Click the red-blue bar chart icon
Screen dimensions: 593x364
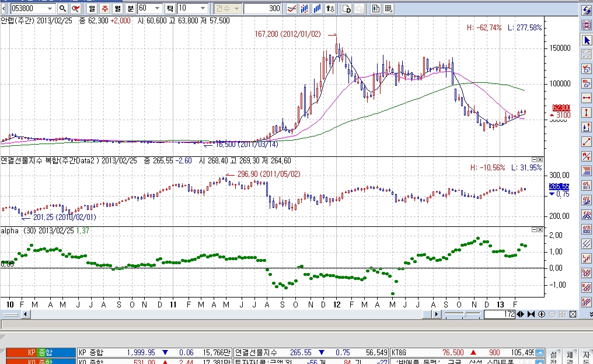coord(305,8)
